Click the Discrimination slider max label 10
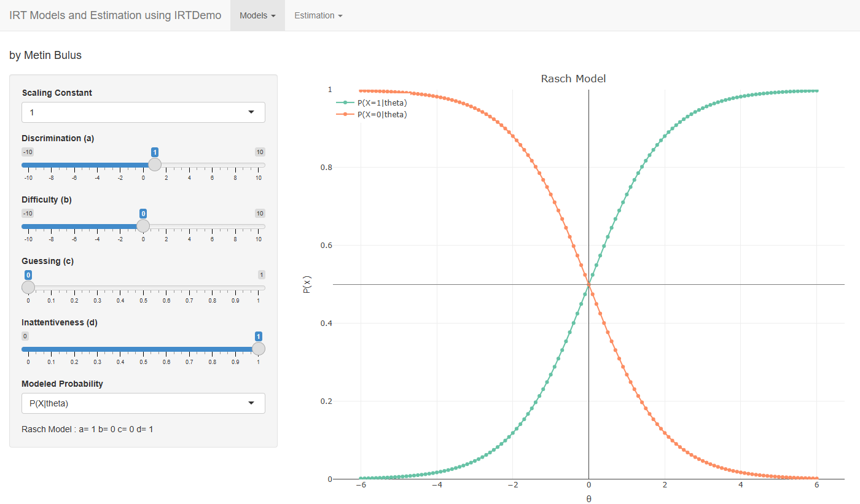Image resolution: width=860 pixels, height=504 pixels. 260,152
